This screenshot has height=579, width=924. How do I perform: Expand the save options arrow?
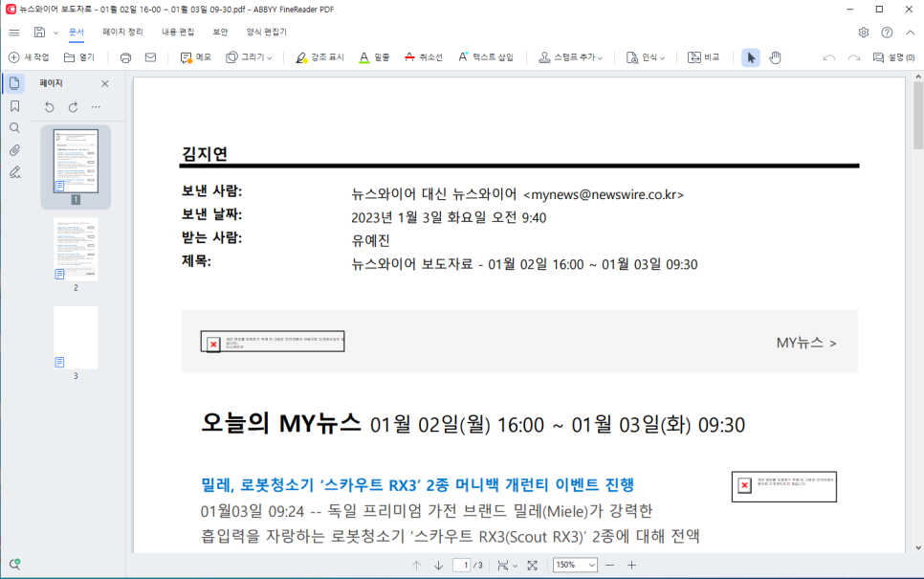point(56,33)
